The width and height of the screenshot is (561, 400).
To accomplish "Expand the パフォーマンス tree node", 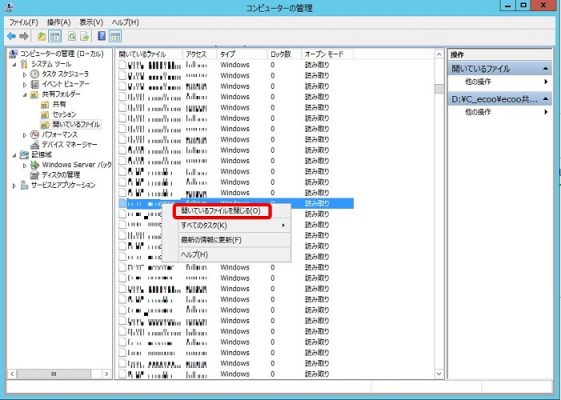I will pos(25,135).
